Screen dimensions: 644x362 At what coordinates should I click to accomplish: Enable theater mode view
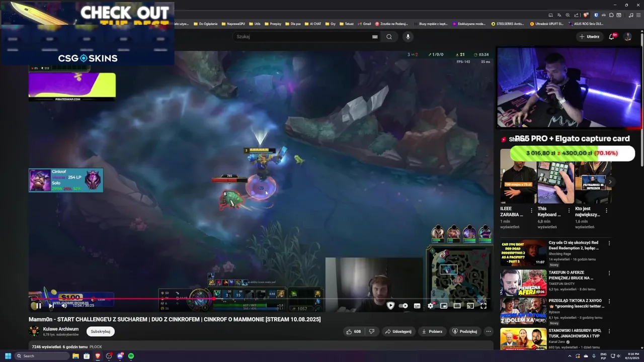[x=457, y=306]
